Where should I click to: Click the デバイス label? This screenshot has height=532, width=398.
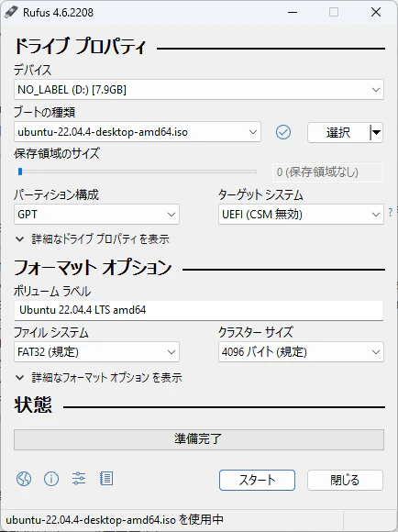(x=33, y=70)
